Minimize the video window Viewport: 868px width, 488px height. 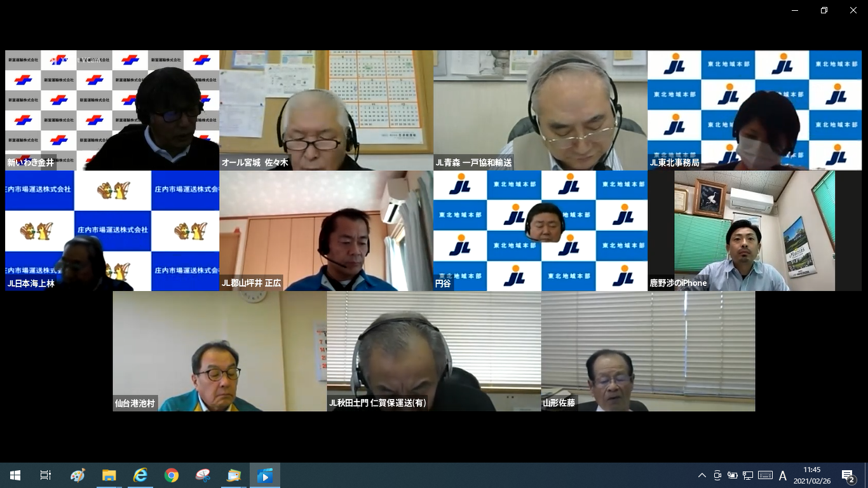pyautogui.click(x=795, y=10)
